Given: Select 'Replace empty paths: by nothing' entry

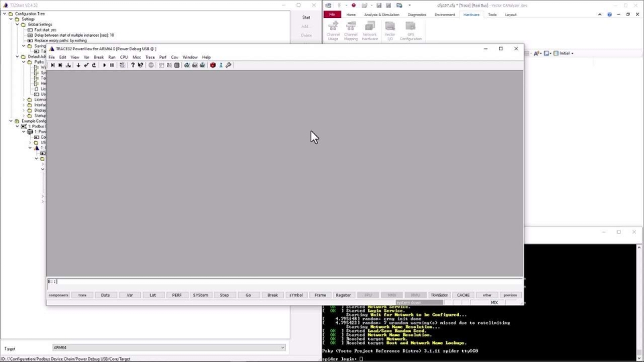Looking at the screenshot, I should pos(60,41).
